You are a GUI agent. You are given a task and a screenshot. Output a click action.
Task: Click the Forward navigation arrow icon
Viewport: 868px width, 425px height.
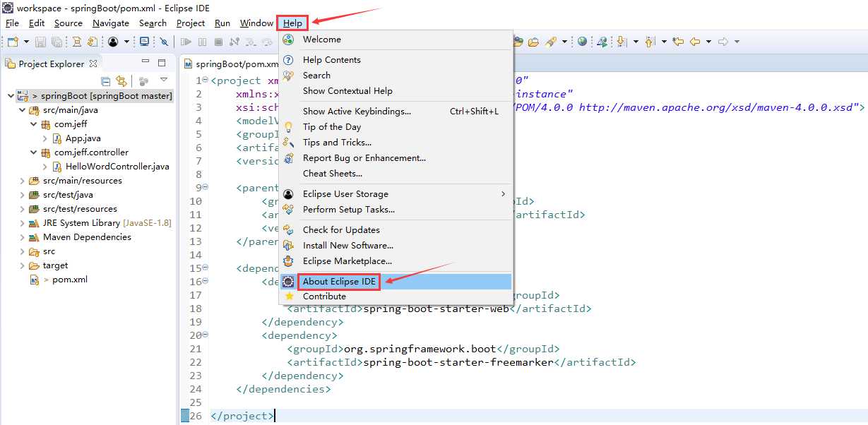pos(723,42)
